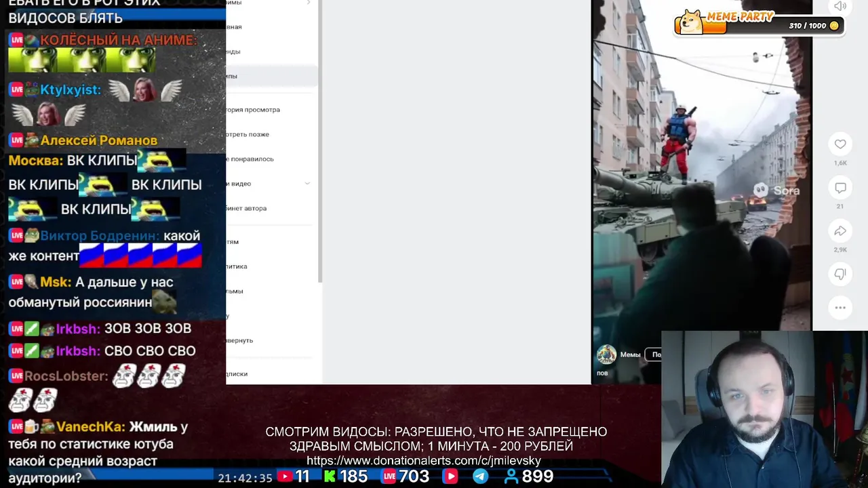Open the Мемы channel avatar

point(606,354)
